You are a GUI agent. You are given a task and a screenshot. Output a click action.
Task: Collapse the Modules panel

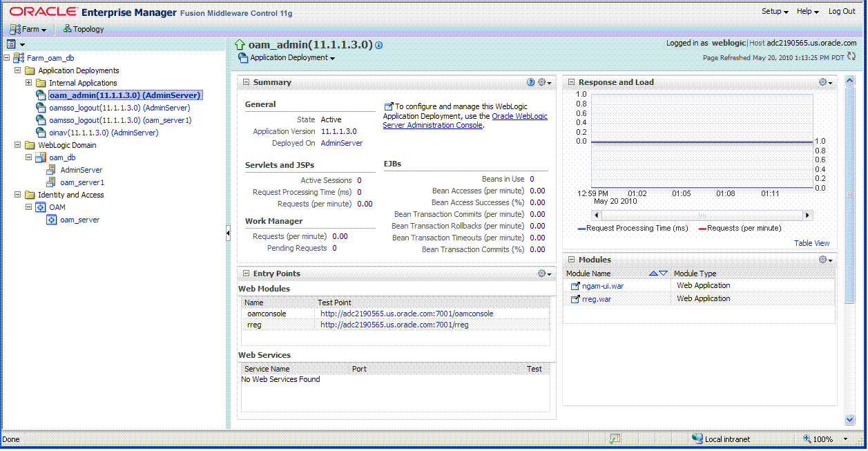coord(571,260)
